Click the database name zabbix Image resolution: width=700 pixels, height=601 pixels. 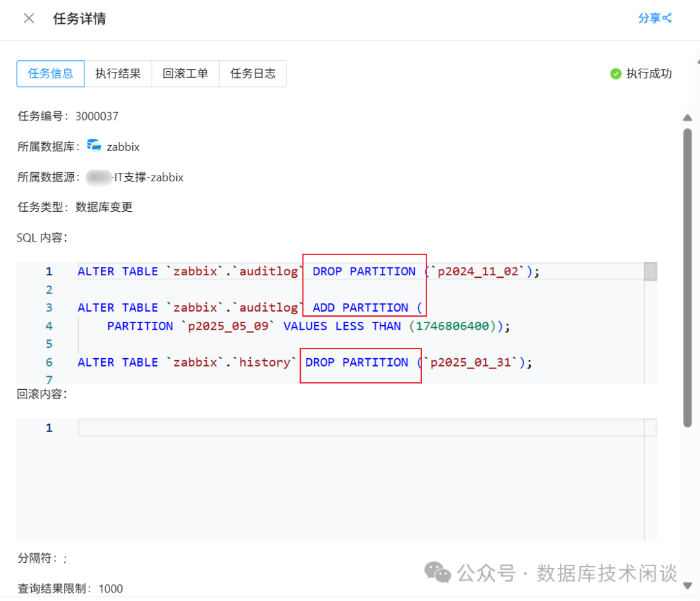(123, 147)
